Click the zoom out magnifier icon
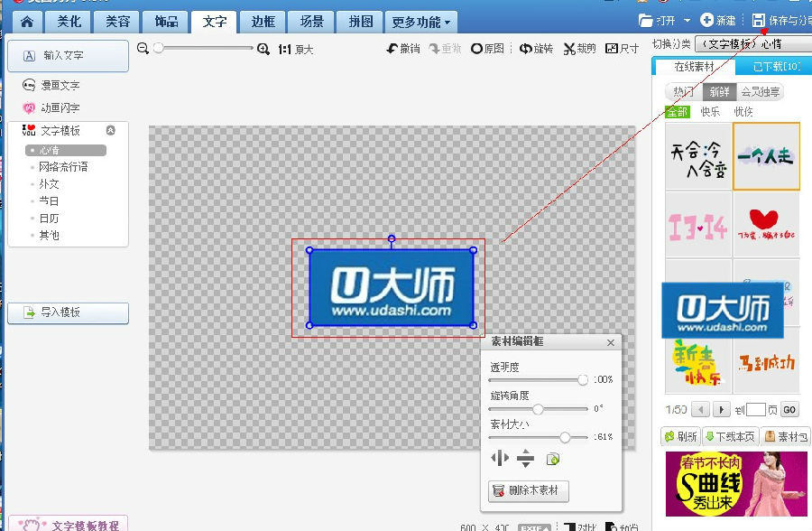 coord(143,49)
